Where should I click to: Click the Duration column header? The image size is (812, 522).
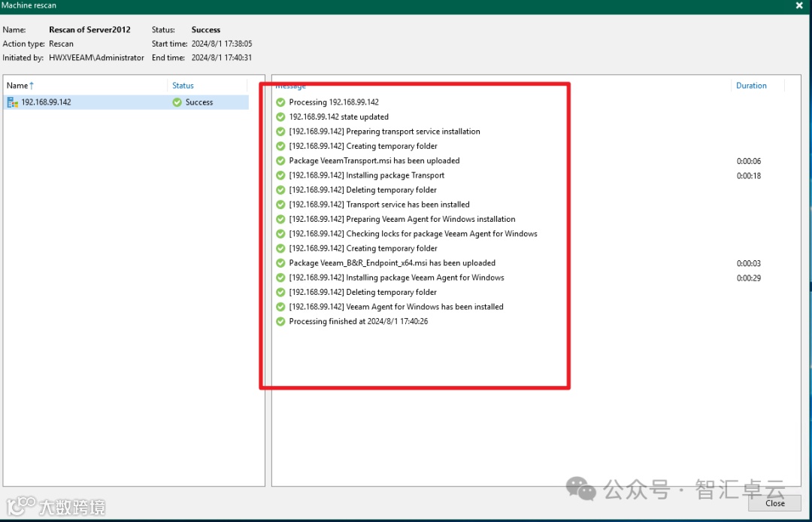pyautogui.click(x=751, y=86)
